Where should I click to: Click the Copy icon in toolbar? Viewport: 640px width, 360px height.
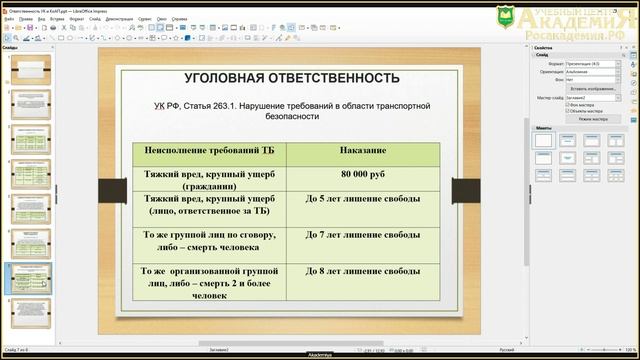pyautogui.click(x=72, y=27)
